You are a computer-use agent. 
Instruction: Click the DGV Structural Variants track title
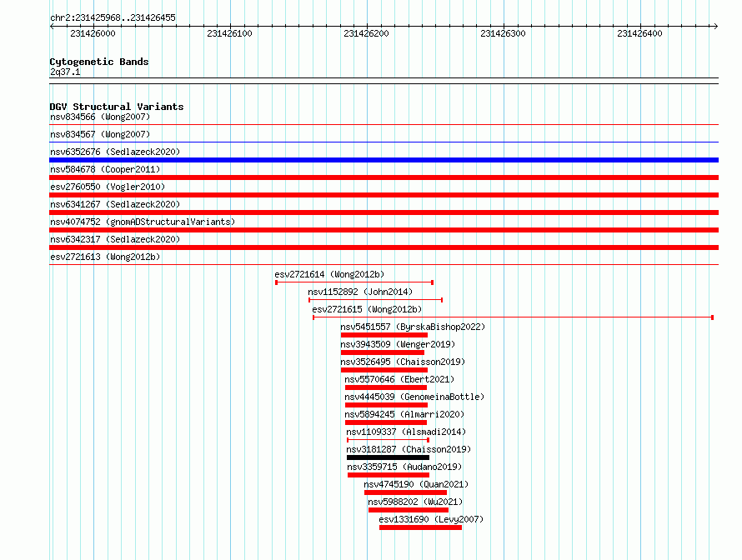click(117, 107)
